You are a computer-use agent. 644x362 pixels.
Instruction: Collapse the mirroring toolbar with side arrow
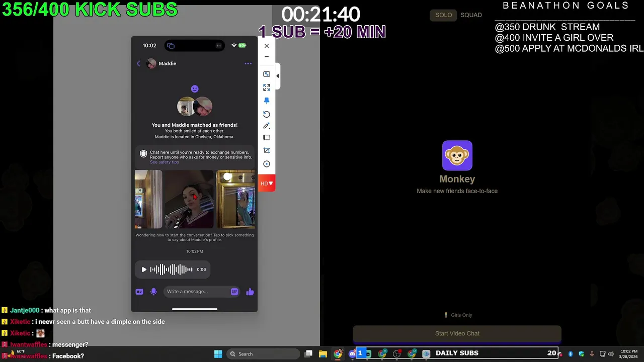pyautogui.click(x=277, y=76)
